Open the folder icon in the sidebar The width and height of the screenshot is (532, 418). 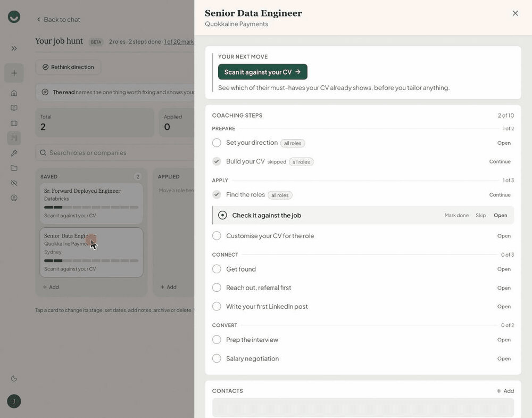tap(14, 168)
